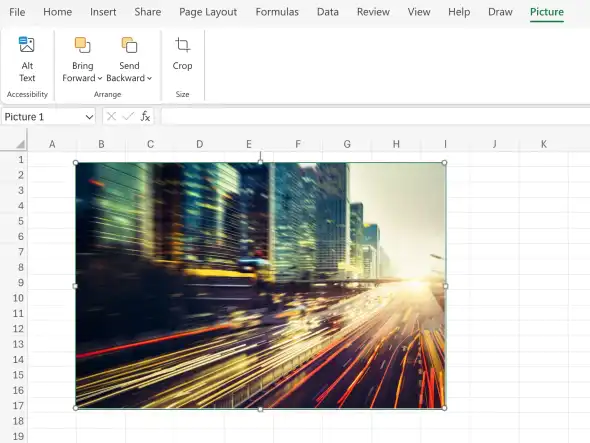This screenshot has width=590, height=443.
Task: Select column K header
Action: [x=544, y=144]
